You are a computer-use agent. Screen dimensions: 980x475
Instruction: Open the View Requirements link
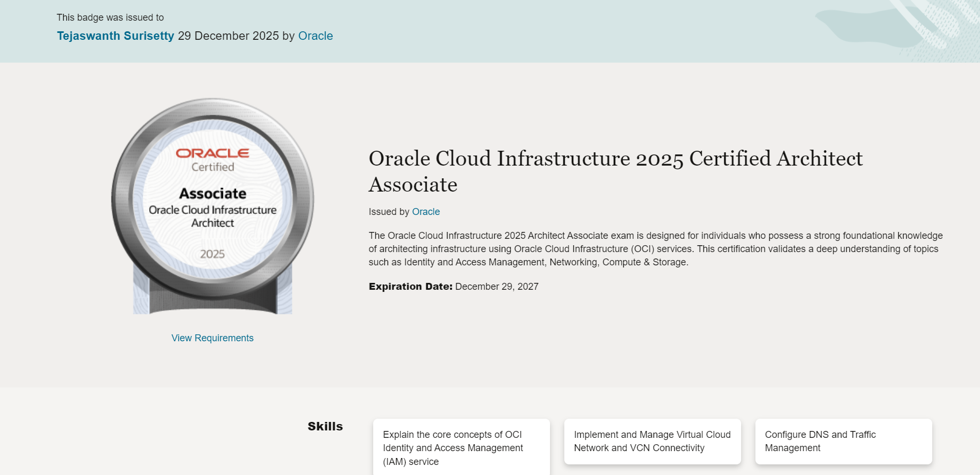click(x=212, y=338)
